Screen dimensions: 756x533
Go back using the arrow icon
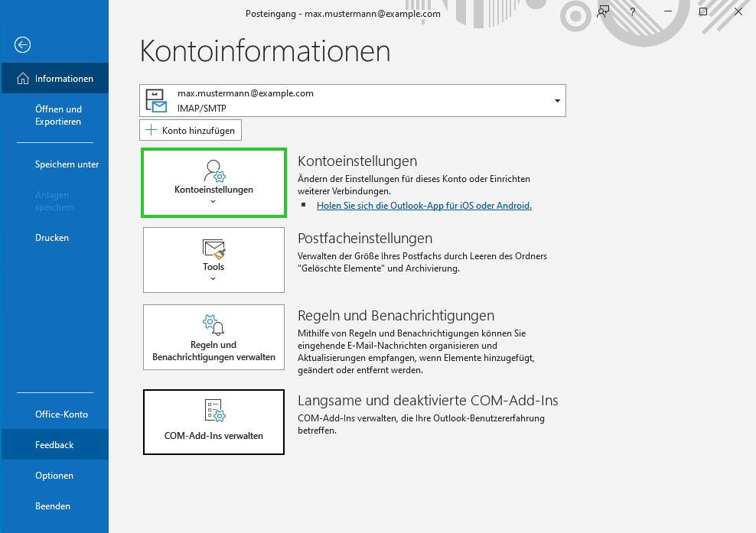23,45
